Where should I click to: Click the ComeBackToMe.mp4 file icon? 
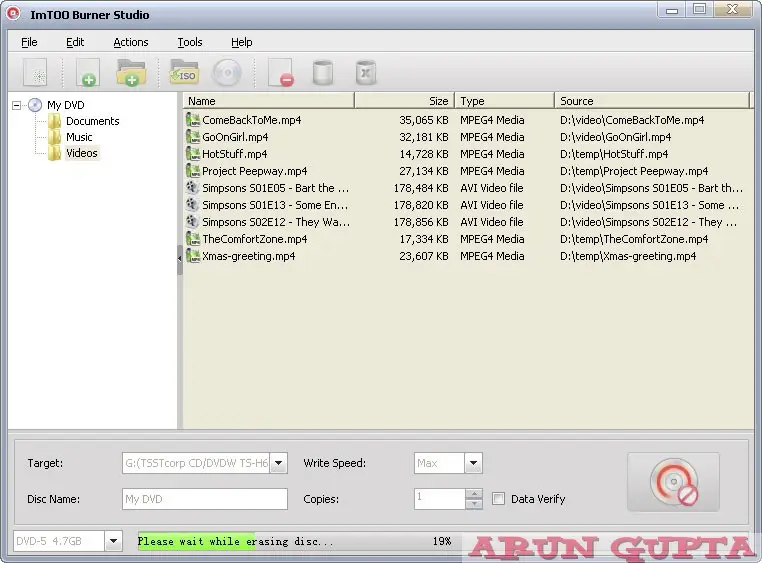pyautogui.click(x=193, y=120)
